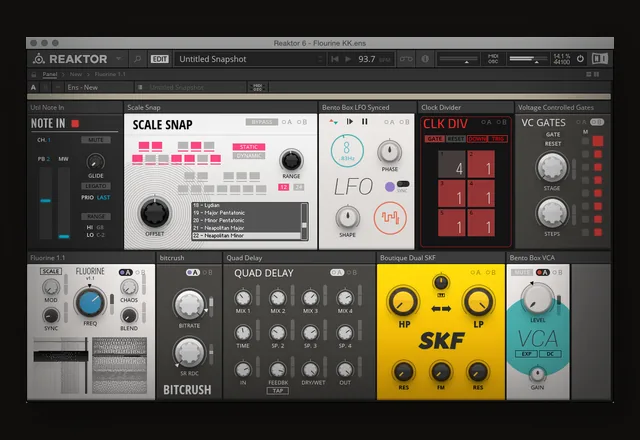
Task: Click the RESET button in CLK DIV
Action: click(x=456, y=139)
